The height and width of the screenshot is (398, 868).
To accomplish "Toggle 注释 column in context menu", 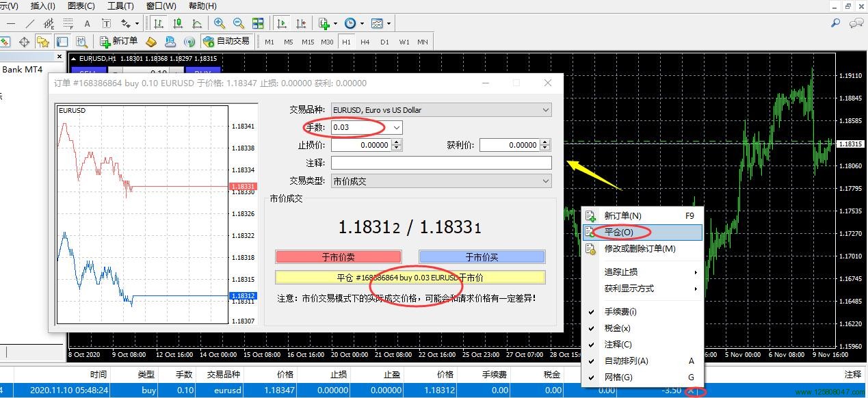I will point(618,345).
